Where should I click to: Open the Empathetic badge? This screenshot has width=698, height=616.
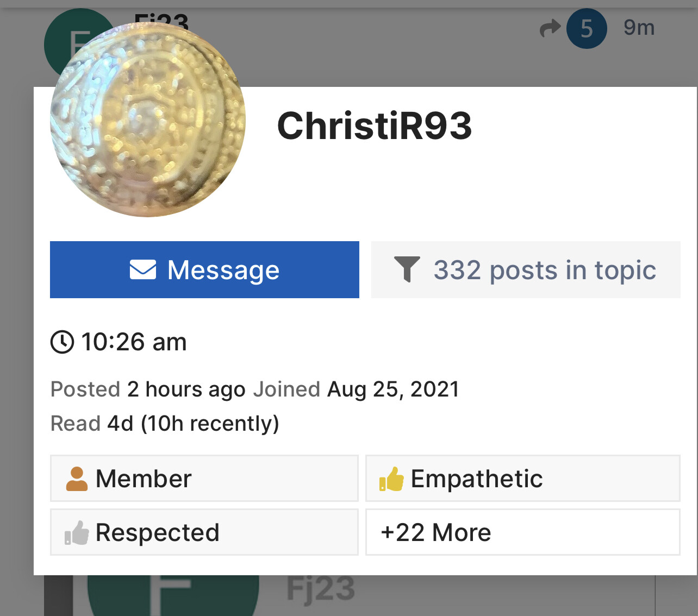point(523,478)
